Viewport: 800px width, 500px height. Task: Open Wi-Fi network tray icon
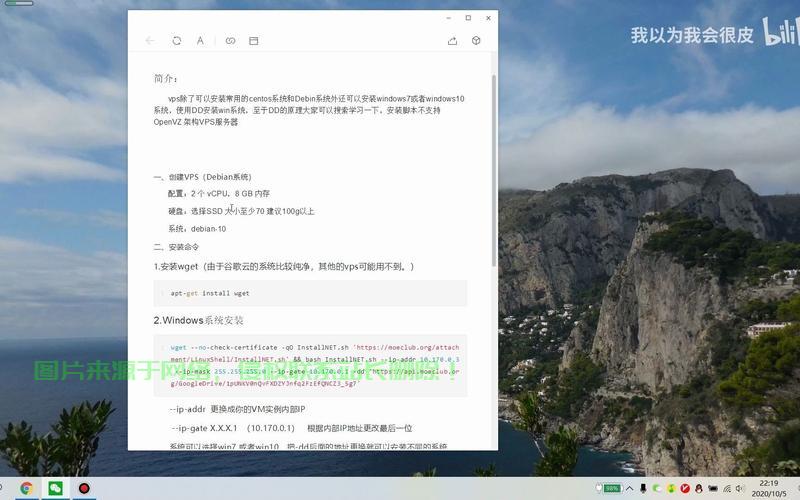pos(727,488)
